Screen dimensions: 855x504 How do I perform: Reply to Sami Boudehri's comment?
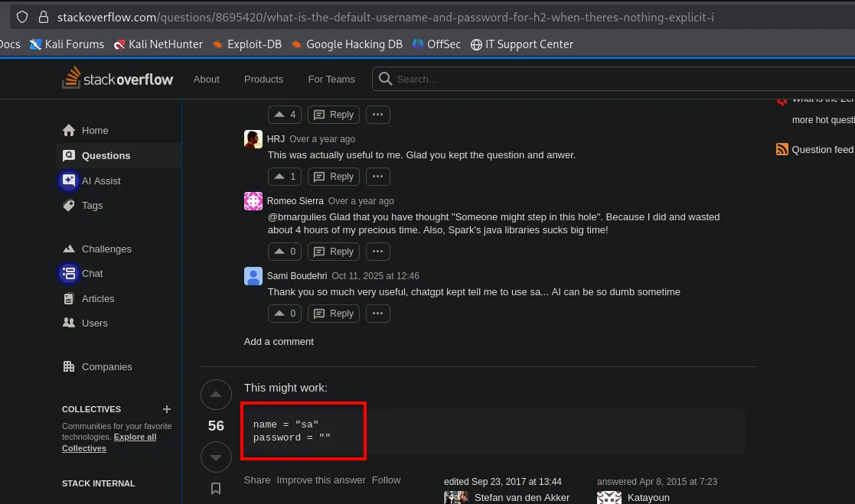(334, 314)
